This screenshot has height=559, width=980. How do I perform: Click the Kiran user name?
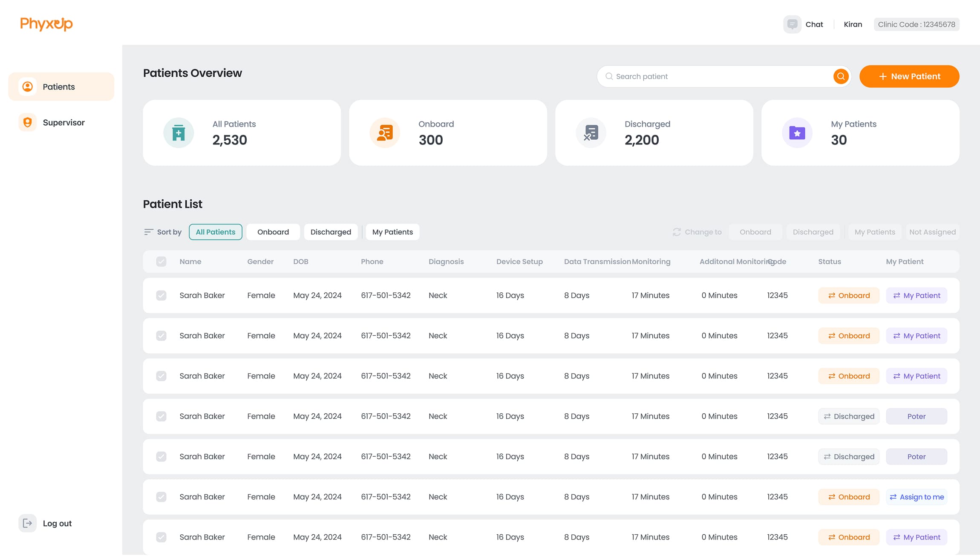(x=853, y=24)
